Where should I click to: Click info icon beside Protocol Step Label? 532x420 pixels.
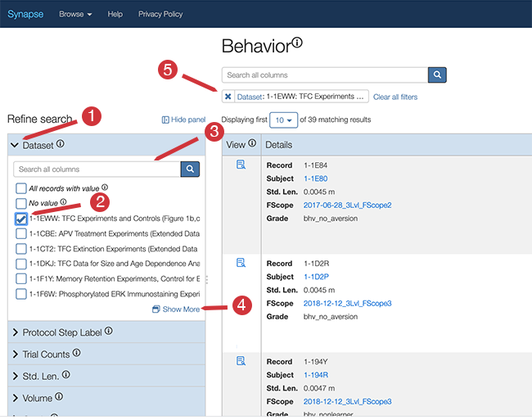click(x=109, y=331)
